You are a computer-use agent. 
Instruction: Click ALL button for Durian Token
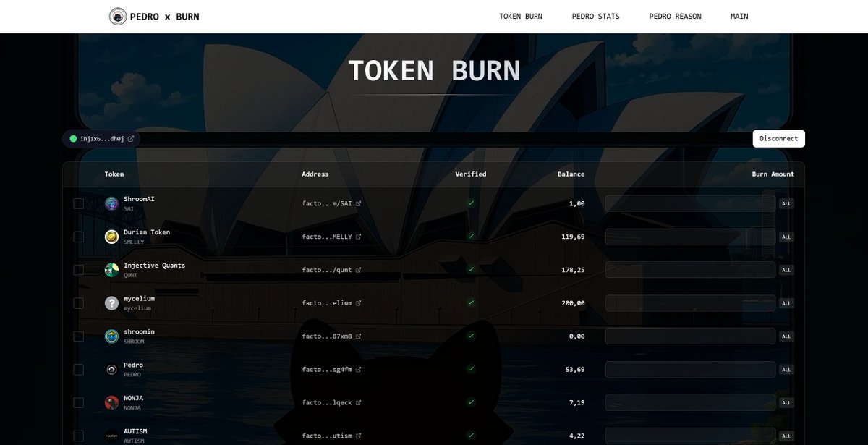(x=786, y=237)
